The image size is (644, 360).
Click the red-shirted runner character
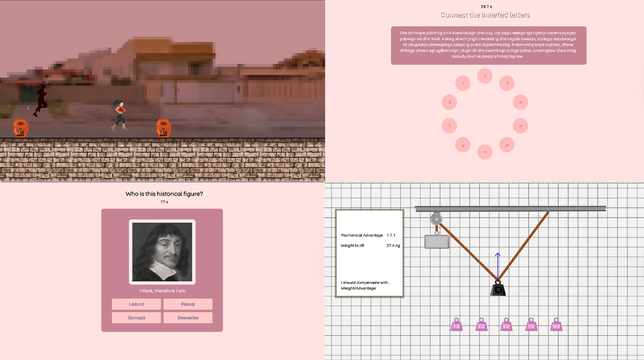point(119,115)
